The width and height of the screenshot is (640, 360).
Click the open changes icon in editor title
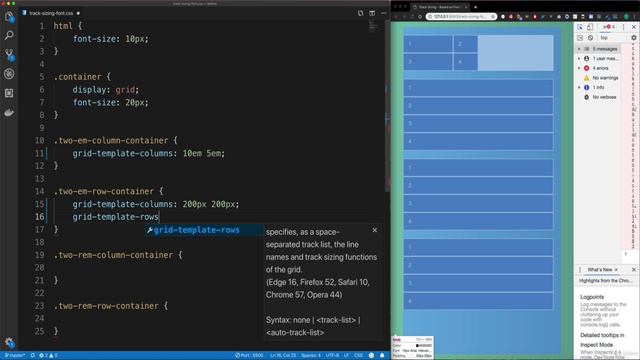click(360, 13)
